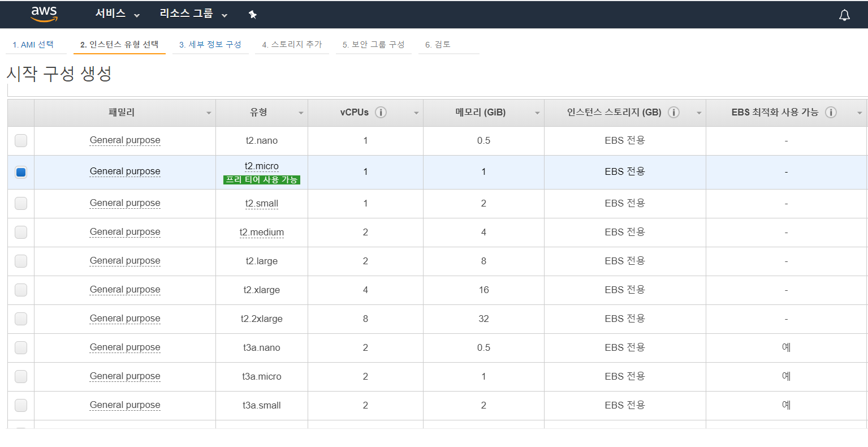Open vCPUs column filter arrow
868x447 pixels.
[416, 113]
